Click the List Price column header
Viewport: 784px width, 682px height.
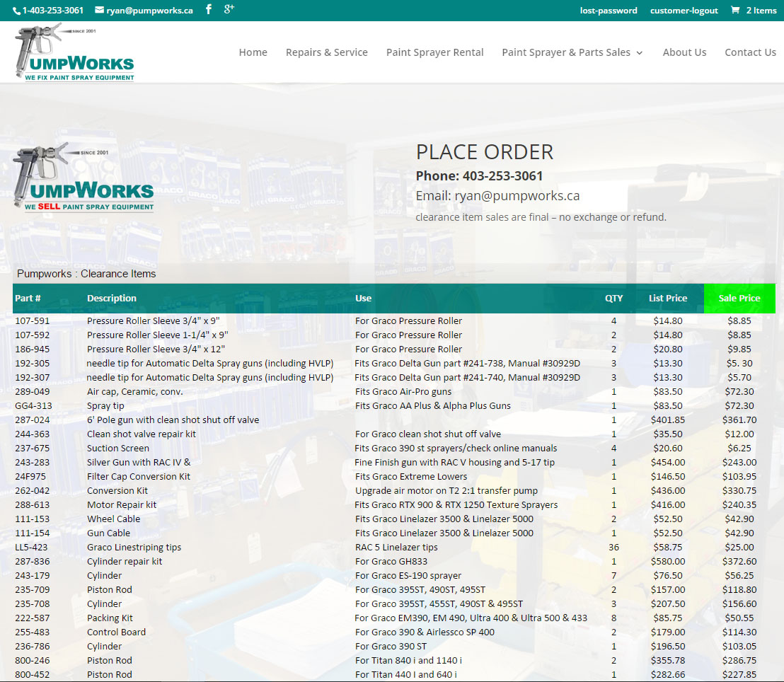pyautogui.click(x=668, y=298)
